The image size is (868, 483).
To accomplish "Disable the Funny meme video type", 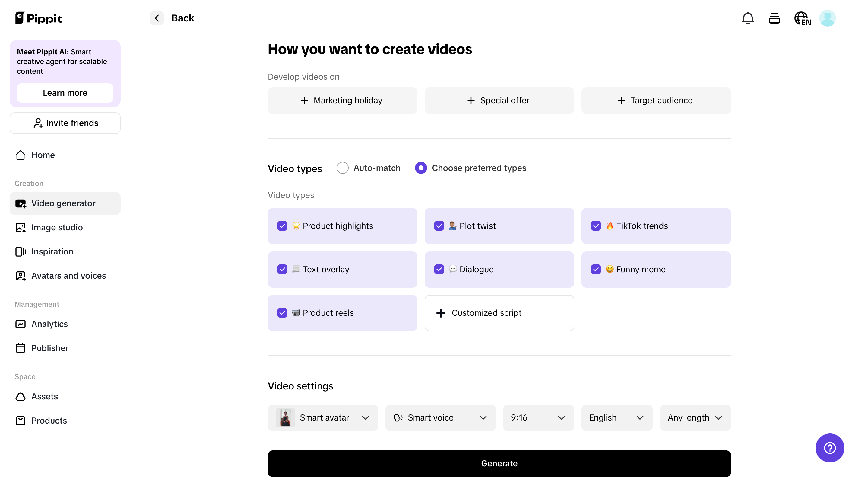I will pos(596,269).
